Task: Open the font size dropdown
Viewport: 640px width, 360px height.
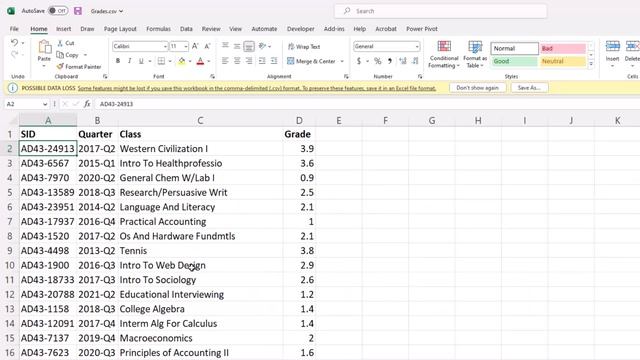Action: 186,47
